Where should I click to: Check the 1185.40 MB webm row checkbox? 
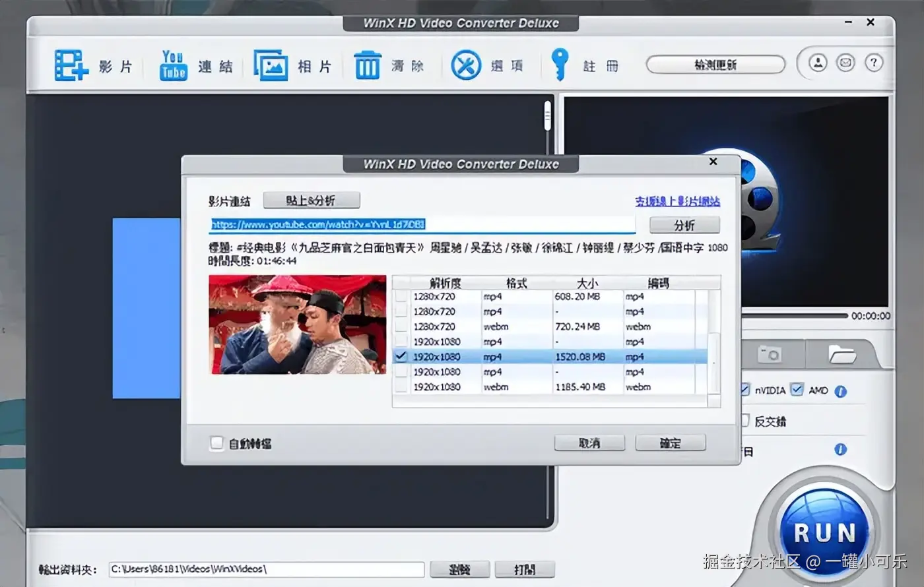click(401, 386)
